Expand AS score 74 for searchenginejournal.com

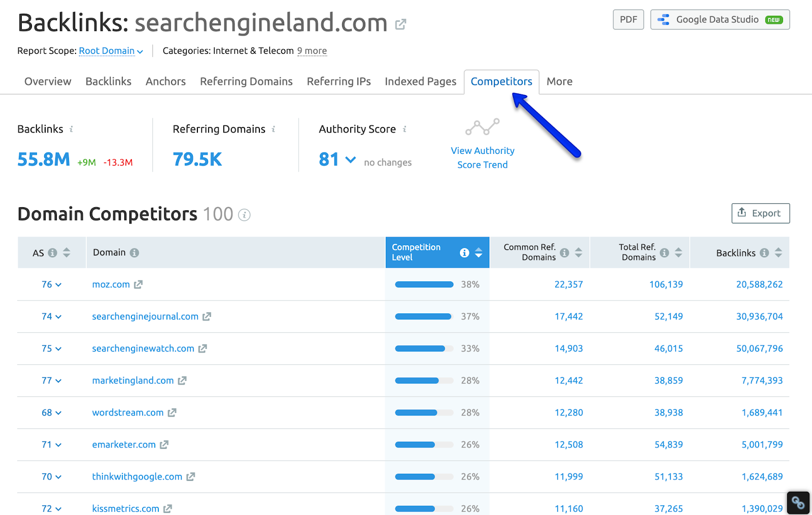click(52, 316)
